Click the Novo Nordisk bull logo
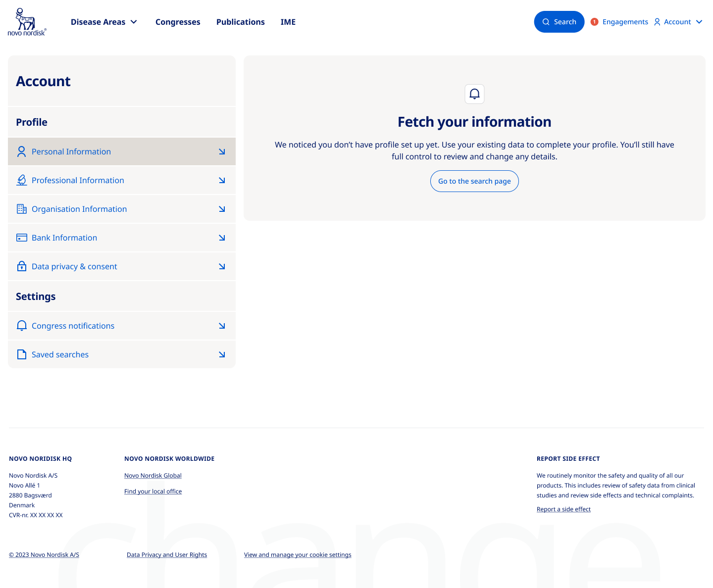 click(x=27, y=22)
